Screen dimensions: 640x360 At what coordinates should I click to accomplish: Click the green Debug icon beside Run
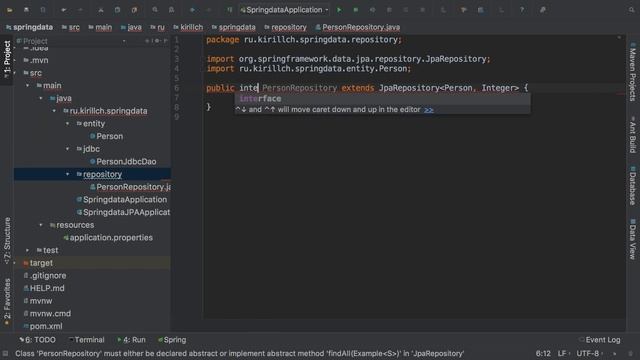point(356,10)
